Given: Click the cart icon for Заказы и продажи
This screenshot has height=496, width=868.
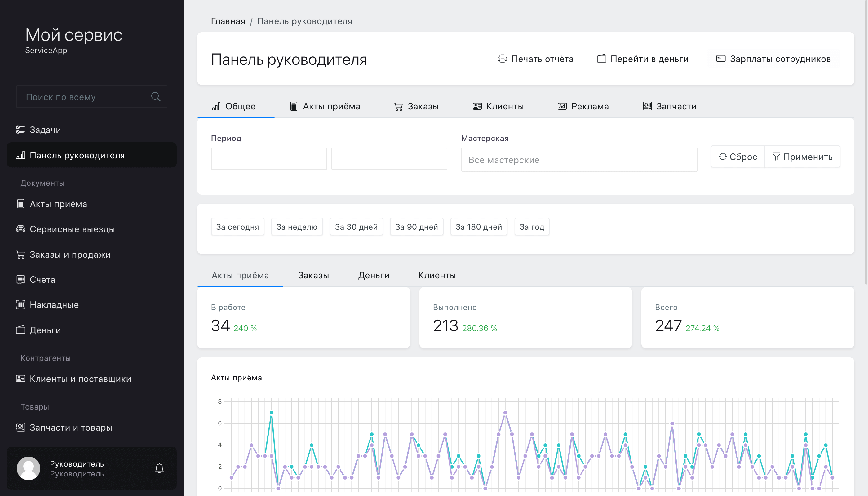Looking at the screenshot, I should pos(20,255).
